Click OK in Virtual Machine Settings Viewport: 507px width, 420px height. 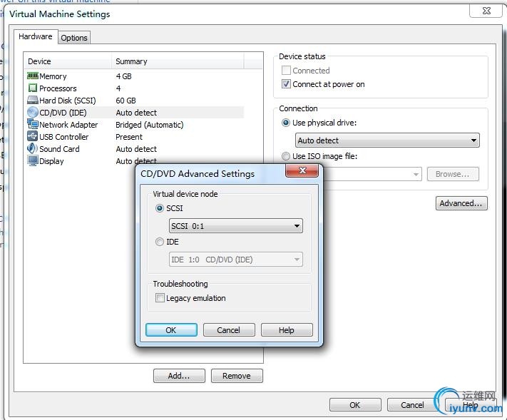[x=355, y=405]
